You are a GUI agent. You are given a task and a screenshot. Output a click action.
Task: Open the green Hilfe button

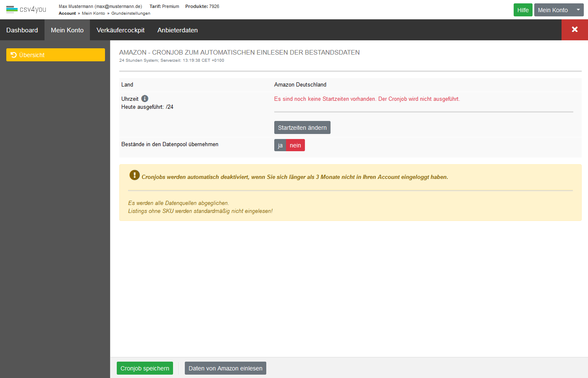tap(523, 10)
